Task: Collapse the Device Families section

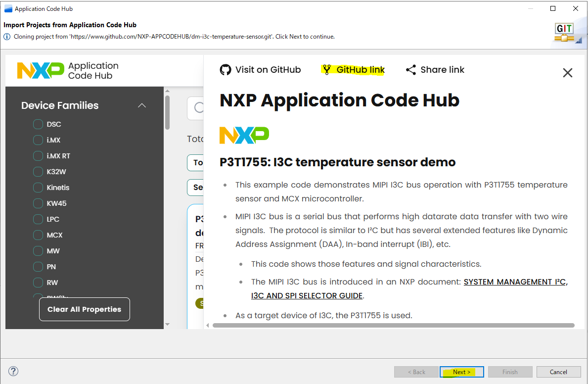Action: point(142,105)
